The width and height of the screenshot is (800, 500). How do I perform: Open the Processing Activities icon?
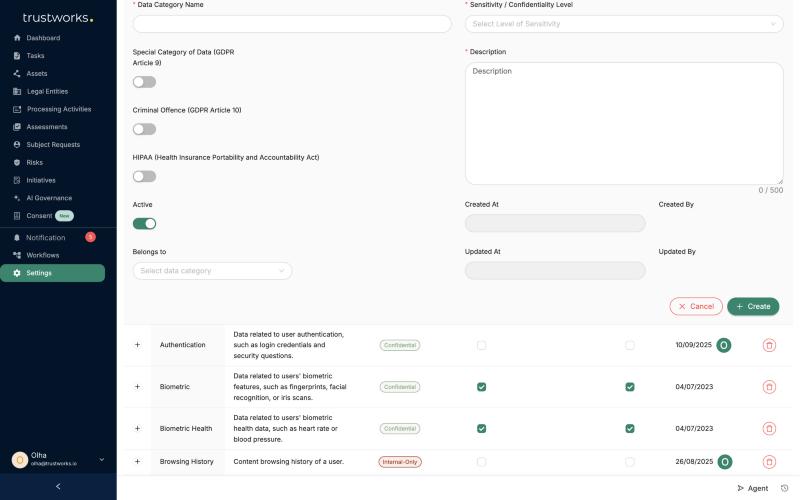(x=17, y=109)
